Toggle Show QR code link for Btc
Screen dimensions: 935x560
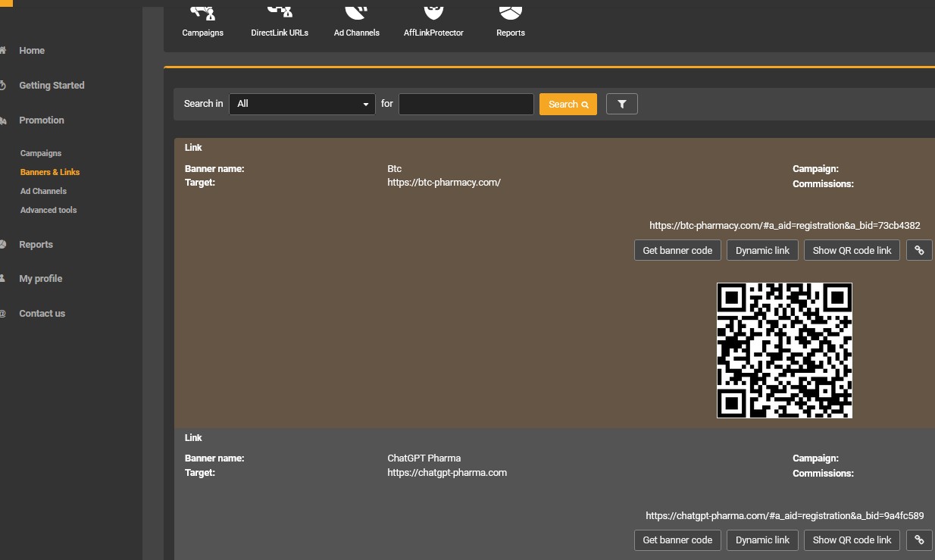pos(852,250)
